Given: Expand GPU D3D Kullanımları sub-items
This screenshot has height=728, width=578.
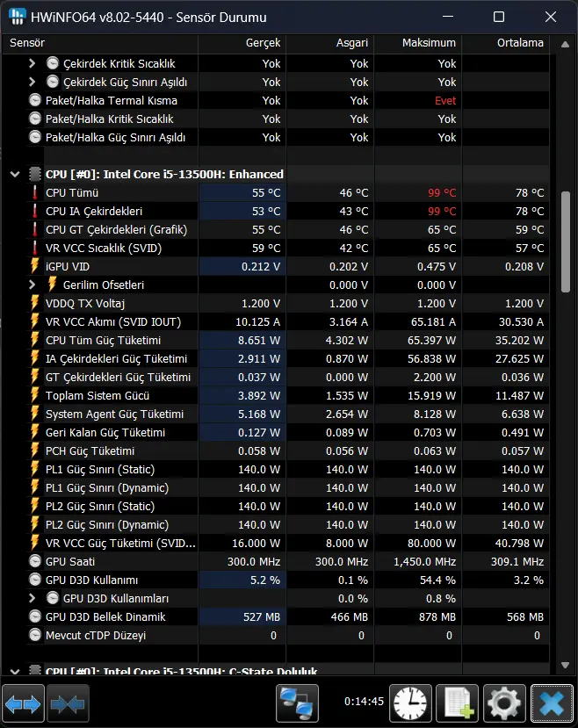Looking at the screenshot, I should pos(32,598).
